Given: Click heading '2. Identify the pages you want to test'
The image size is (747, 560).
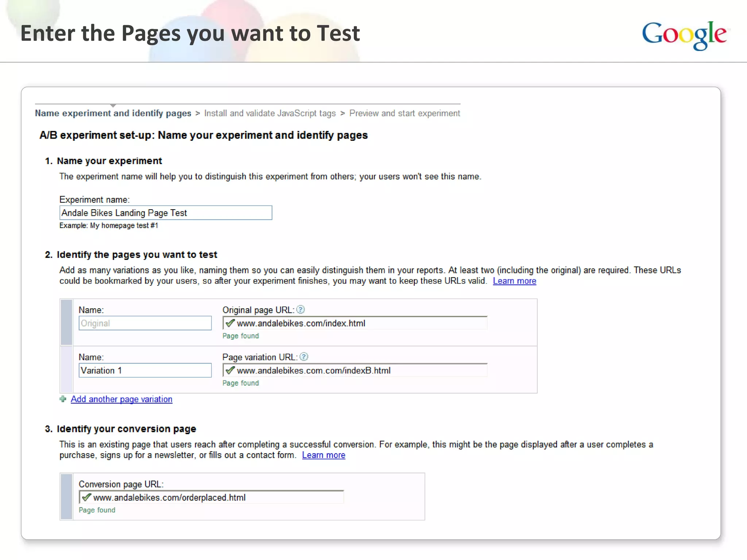Looking at the screenshot, I should (131, 254).
